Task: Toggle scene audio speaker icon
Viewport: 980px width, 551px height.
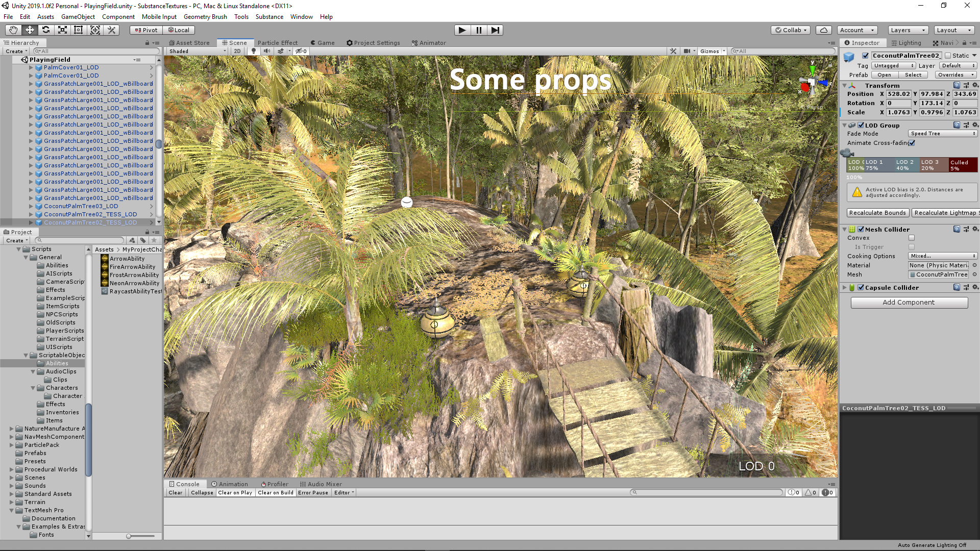Action: 267,51
